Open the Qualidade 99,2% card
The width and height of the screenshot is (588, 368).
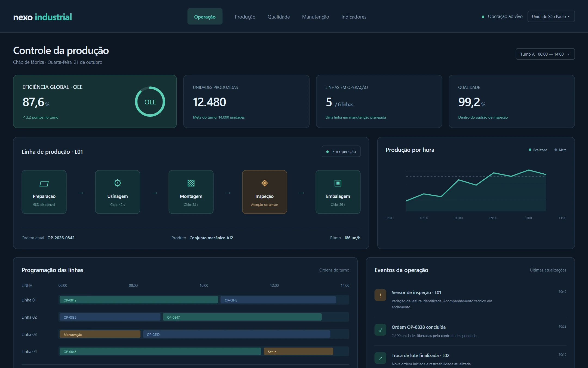tap(512, 101)
